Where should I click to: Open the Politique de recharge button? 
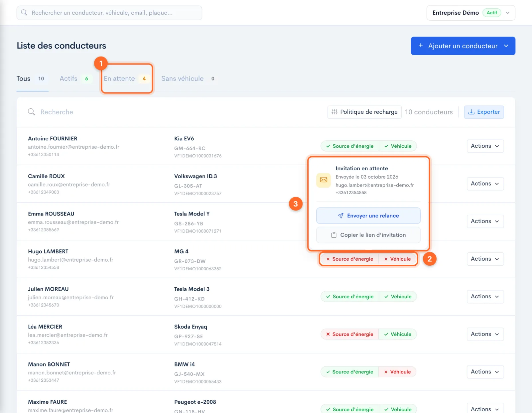pos(364,112)
